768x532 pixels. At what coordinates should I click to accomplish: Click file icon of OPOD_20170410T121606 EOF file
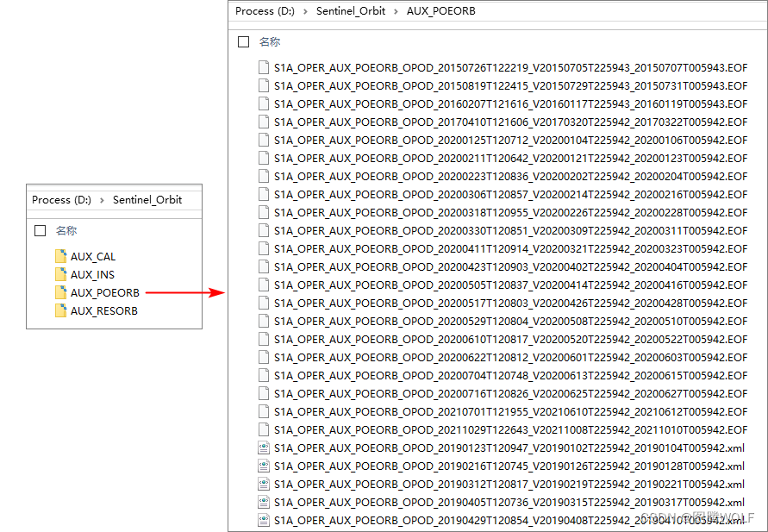pyautogui.click(x=264, y=122)
